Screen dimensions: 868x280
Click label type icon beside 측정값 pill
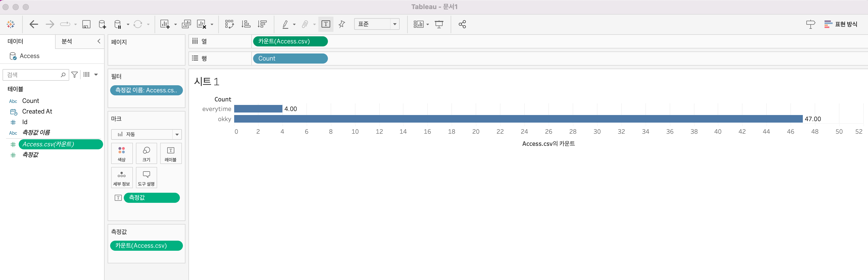coord(118,198)
